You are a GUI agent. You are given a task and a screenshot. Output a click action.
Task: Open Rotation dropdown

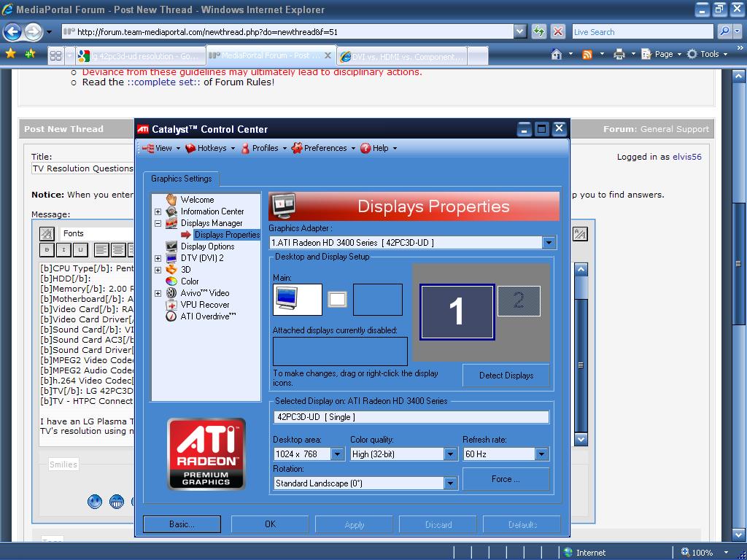(450, 483)
